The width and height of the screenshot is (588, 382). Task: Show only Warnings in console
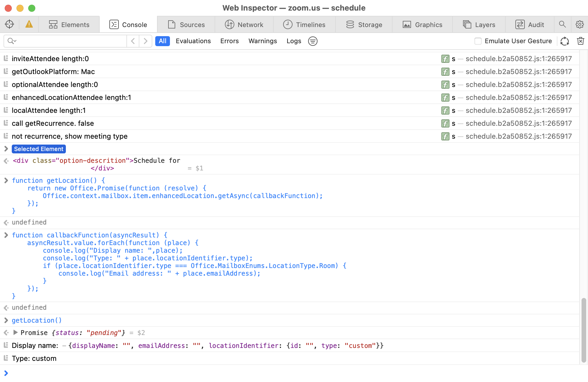[263, 41]
